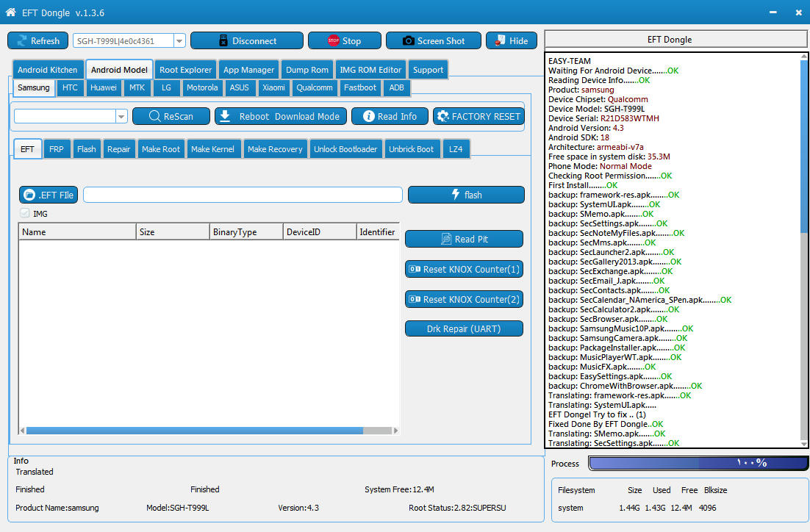Click log line 'Fixed Done By EFT Dongle'
This screenshot has width=810, height=532.
point(606,424)
